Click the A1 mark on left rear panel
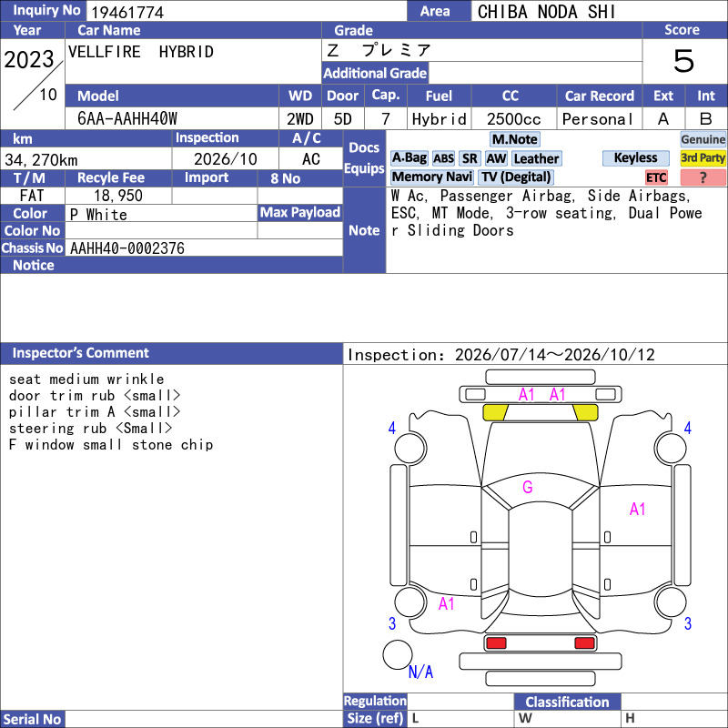 (446, 604)
